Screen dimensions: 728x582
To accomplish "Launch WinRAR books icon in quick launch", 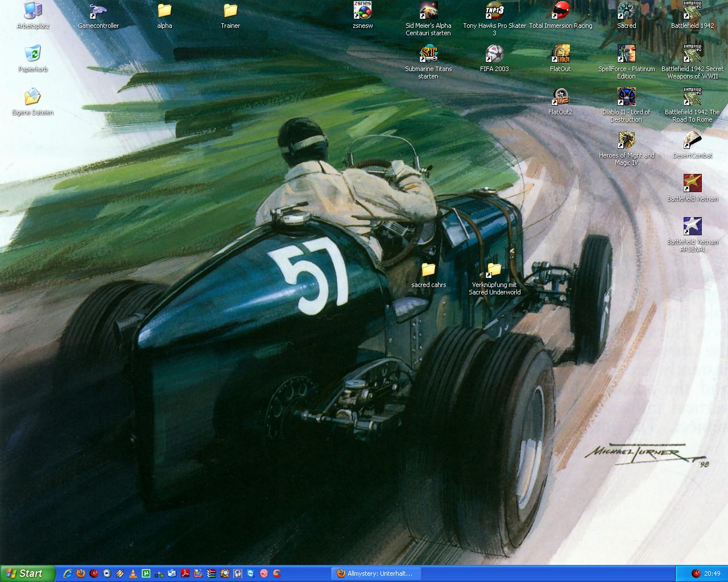I will 212,573.
